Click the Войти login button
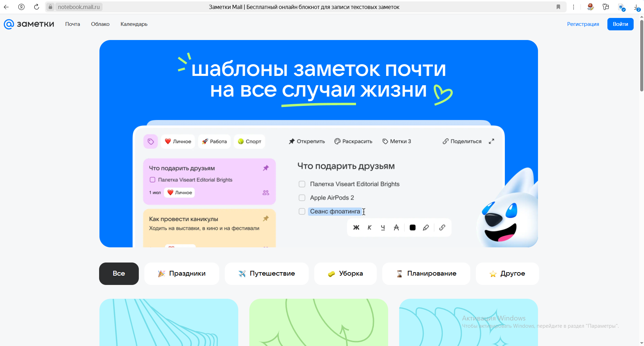Viewport: 644px width, 346px height. 620,24
